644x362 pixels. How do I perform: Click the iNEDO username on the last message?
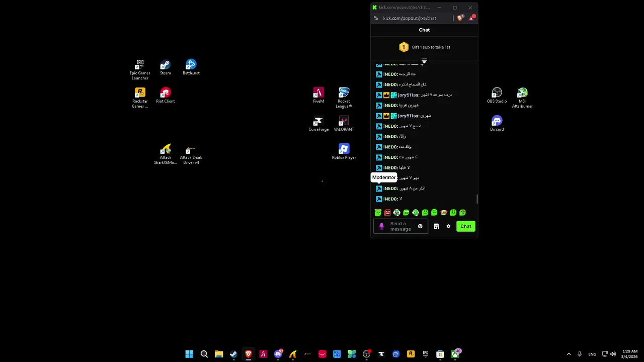(x=390, y=199)
